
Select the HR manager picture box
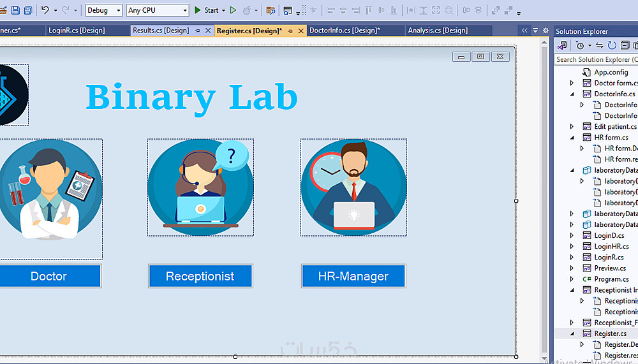(x=353, y=187)
